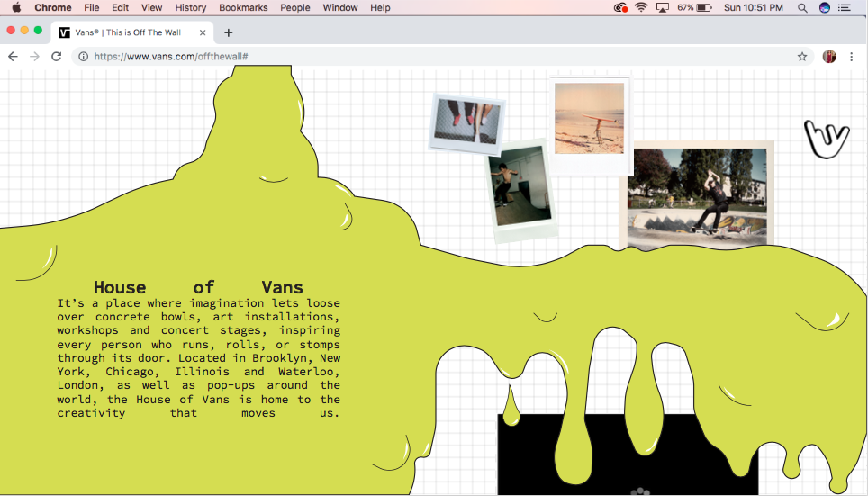Click the loading dots on the black panel
Viewport: 868px width, 496px height.
coord(640,491)
